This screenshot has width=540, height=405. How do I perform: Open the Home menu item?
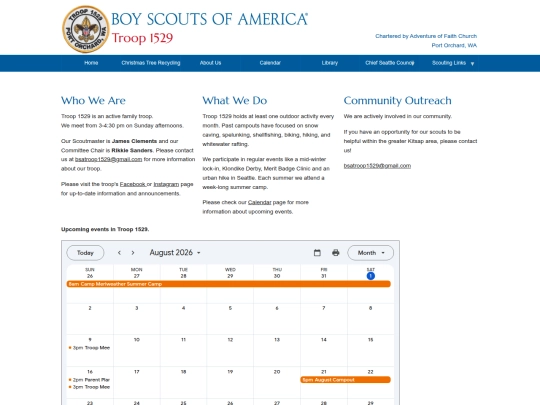pyautogui.click(x=91, y=63)
